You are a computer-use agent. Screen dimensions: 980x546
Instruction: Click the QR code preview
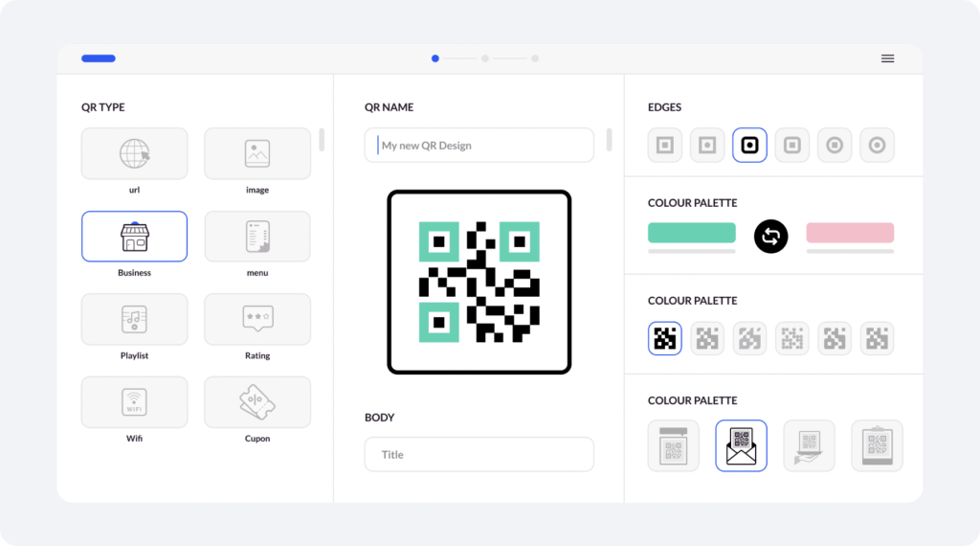479,282
